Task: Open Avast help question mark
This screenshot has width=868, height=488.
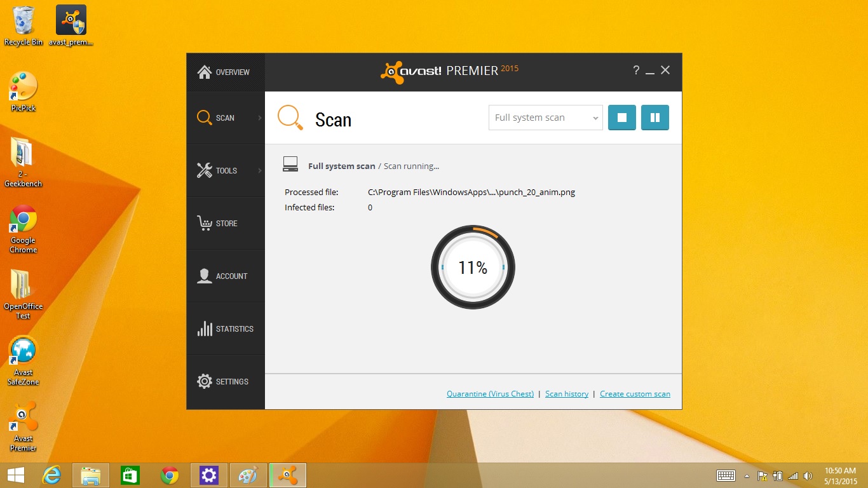Action: click(636, 71)
